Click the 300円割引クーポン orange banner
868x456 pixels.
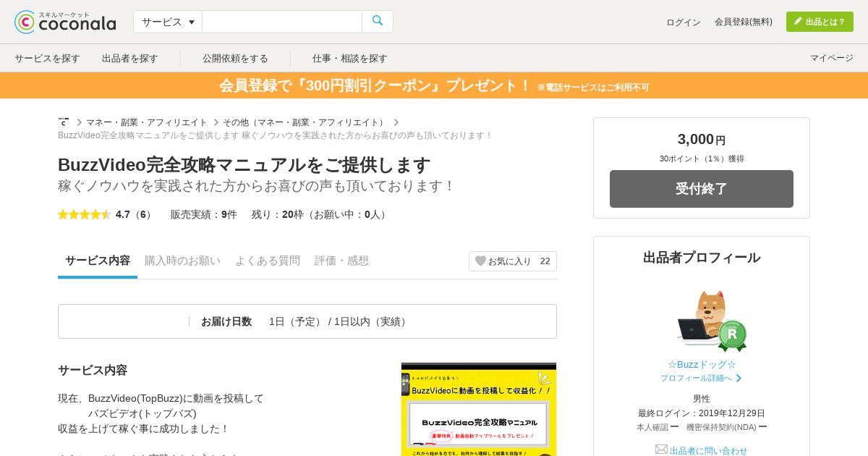(434, 85)
